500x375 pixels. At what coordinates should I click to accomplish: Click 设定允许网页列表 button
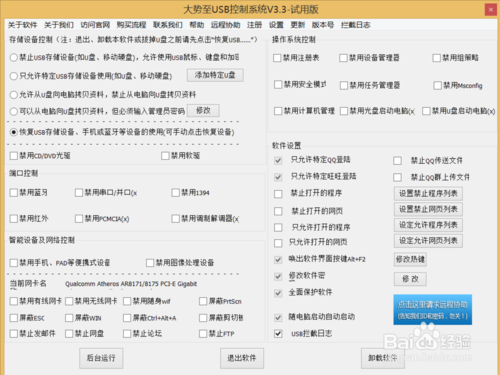coord(428,241)
